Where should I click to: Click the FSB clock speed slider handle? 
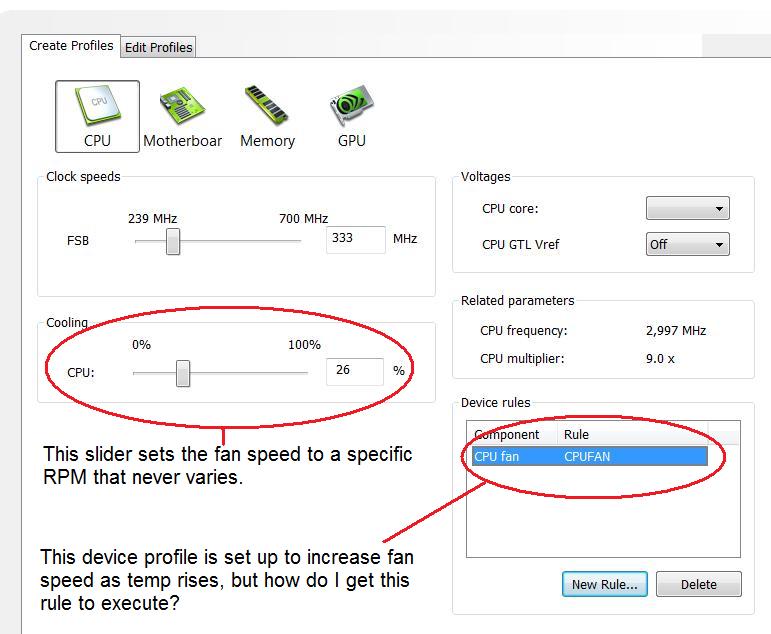(173, 241)
